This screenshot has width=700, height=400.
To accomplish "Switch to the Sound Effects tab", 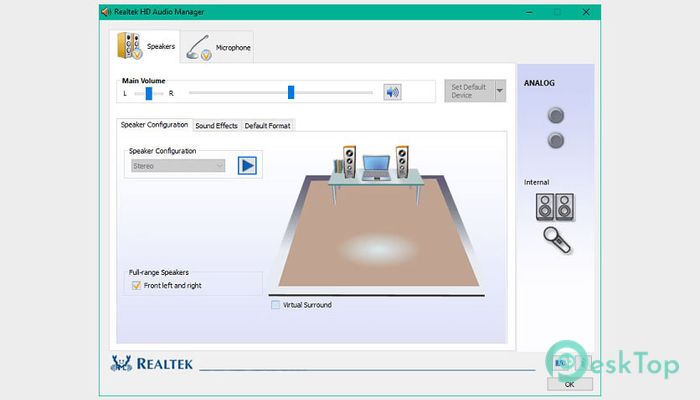I will [217, 126].
